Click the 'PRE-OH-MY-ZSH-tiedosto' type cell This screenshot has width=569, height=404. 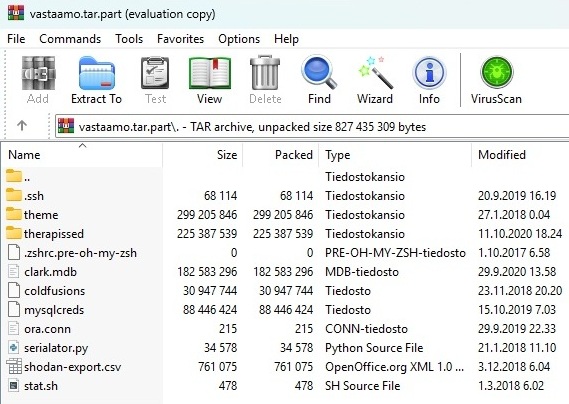tap(395, 253)
